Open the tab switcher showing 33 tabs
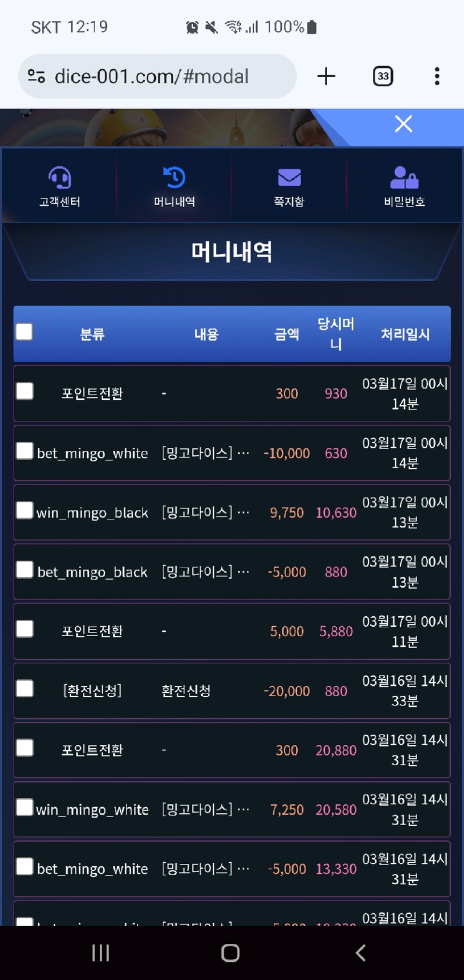Image resolution: width=464 pixels, height=980 pixels. (383, 76)
